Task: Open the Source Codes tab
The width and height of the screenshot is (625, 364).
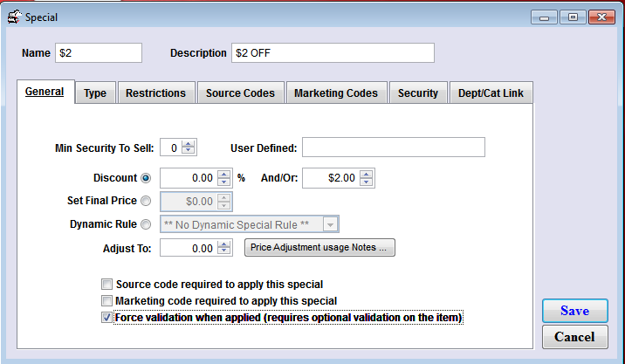Action: tap(240, 93)
